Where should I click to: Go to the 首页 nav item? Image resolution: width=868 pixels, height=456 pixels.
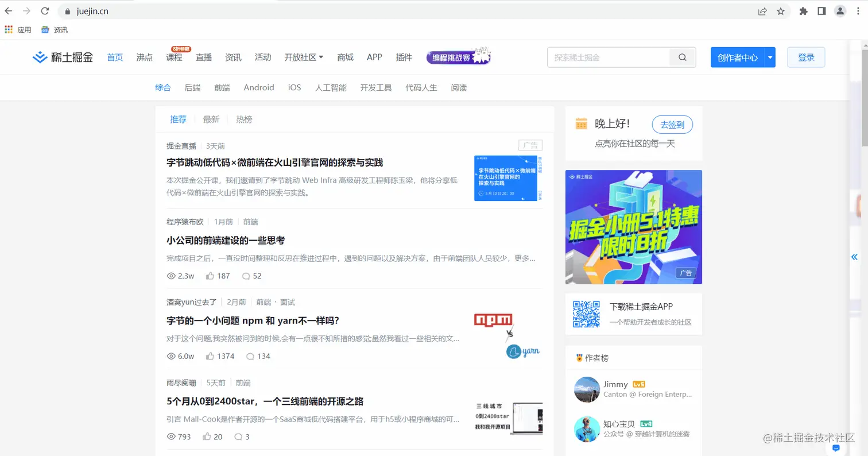115,57
